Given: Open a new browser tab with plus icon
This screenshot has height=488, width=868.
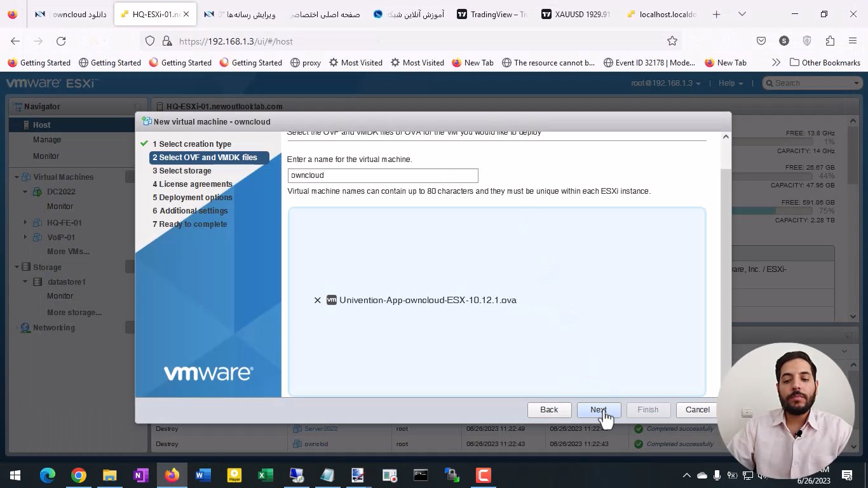Looking at the screenshot, I should 716,14.
